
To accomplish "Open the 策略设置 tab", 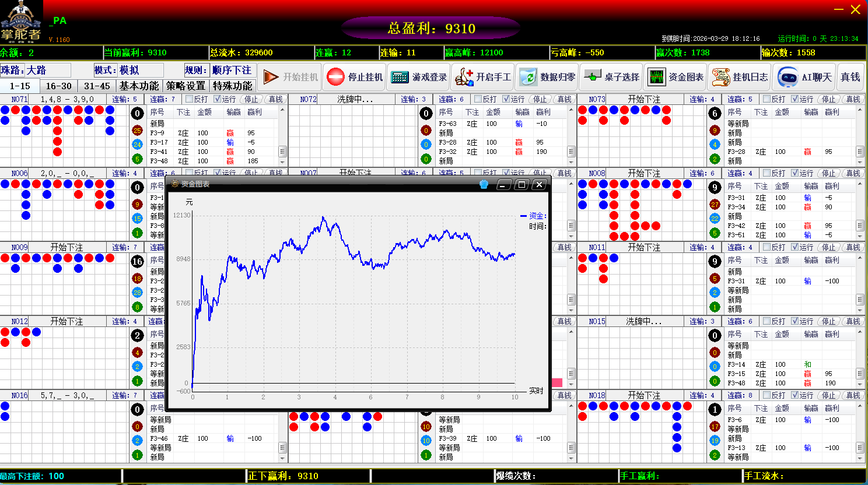I will 185,86.
